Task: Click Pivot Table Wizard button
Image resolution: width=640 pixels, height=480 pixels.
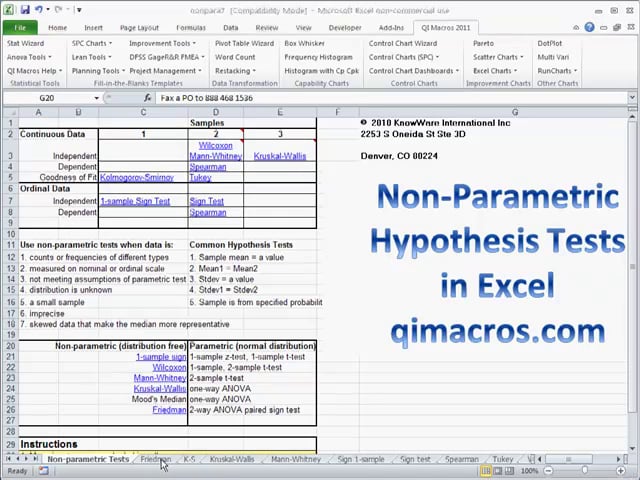Action: pyautogui.click(x=244, y=43)
